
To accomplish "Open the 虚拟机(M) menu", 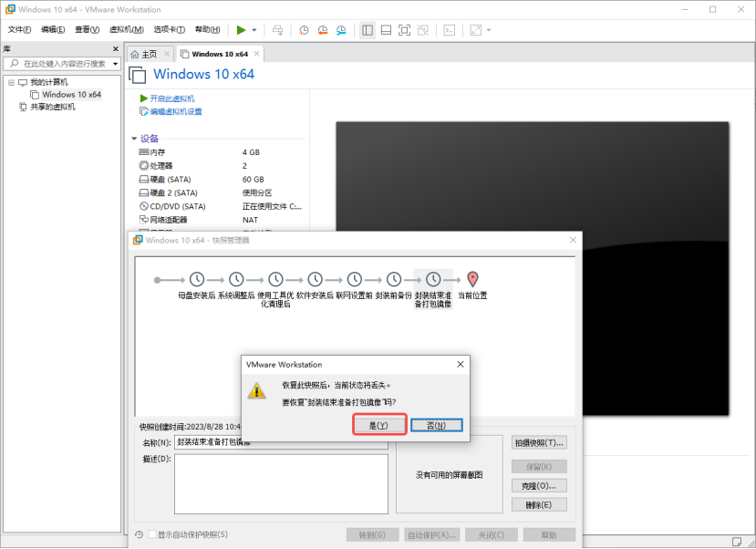I will [x=127, y=30].
